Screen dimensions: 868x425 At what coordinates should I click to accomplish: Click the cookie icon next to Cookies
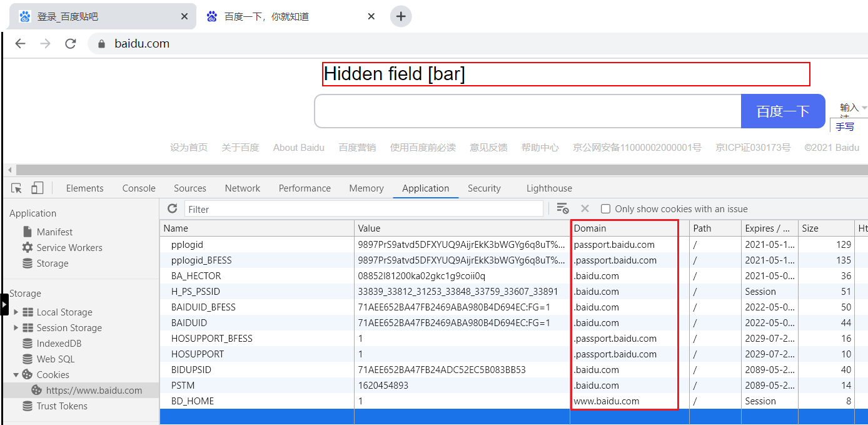[27, 374]
